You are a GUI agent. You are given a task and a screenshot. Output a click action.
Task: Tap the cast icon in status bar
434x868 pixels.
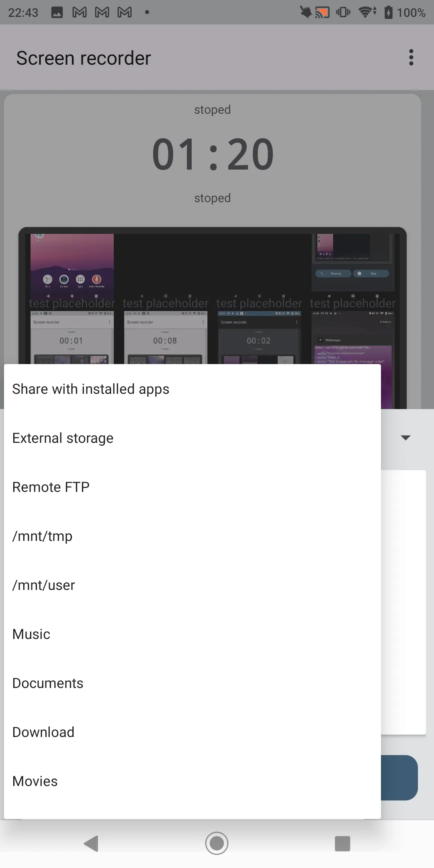(x=322, y=12)
